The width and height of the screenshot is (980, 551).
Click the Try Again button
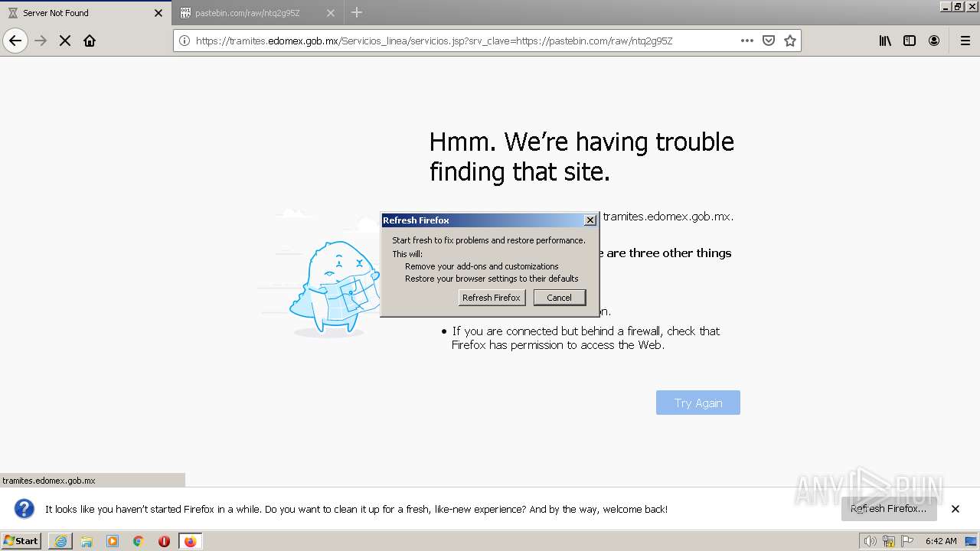(x=698, y=403)
